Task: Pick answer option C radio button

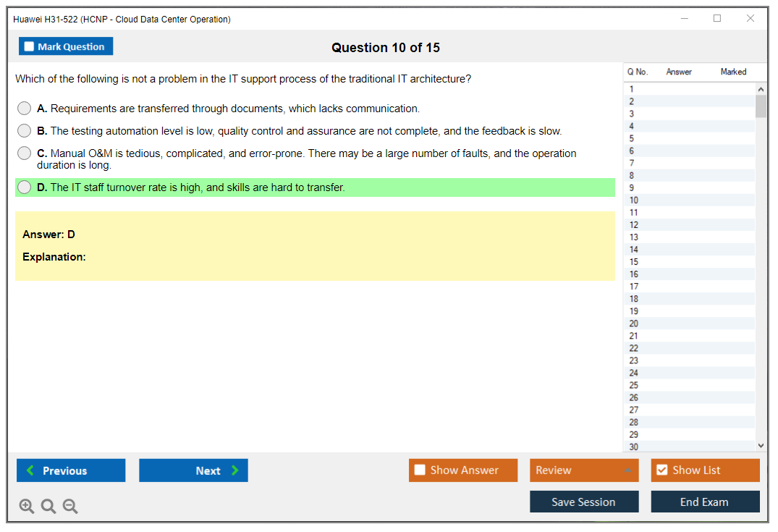Action: (x=25, y=153)
